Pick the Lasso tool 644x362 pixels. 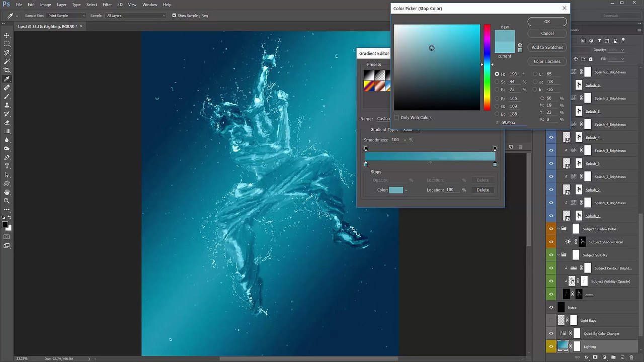7,53
